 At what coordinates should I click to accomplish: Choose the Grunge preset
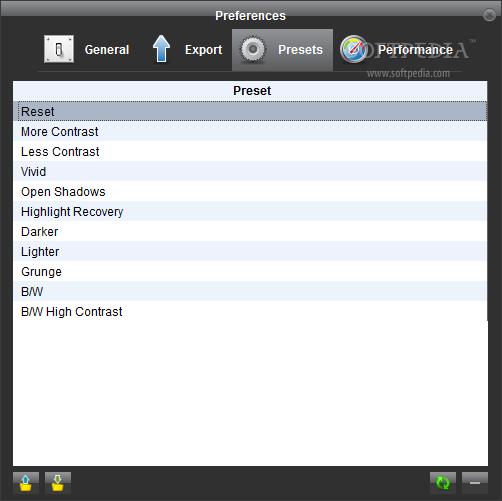pyautogui.click(x=250, y=271)
